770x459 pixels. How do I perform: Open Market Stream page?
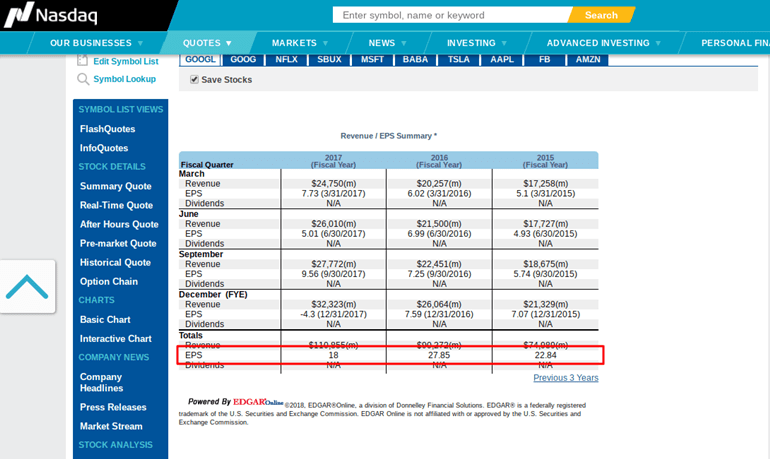[x=111, y=427]
